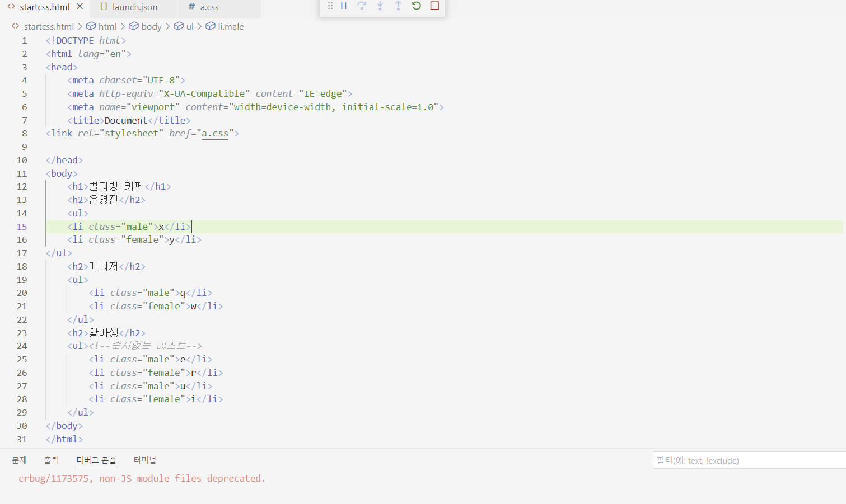This screenshot has height=504, width=846.
Task: Click the debug Step Out icon
Action: 398,6
